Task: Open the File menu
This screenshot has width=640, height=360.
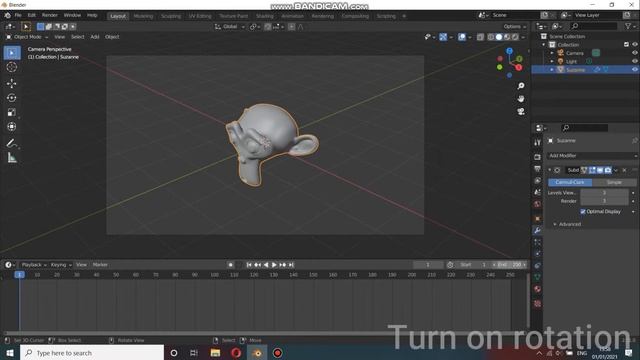Action: pos(18,16)
